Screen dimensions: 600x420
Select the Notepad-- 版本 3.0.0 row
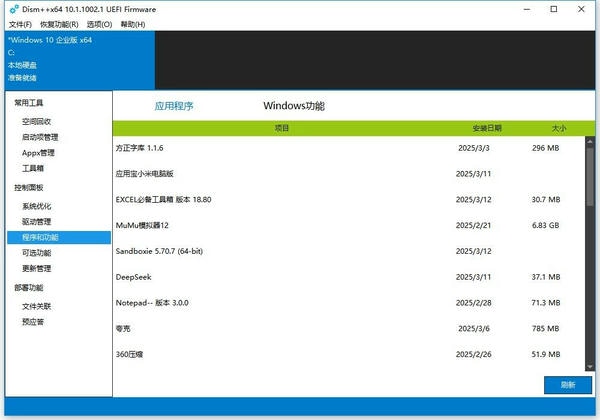click(x=349, y=303)
